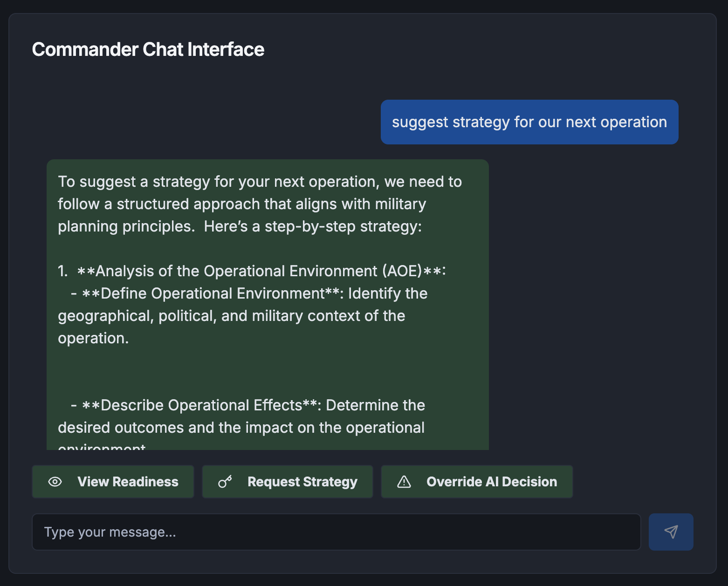Click the 'To suggest a strategy' opening line
The image size is (728, 586).
(260, 182)
